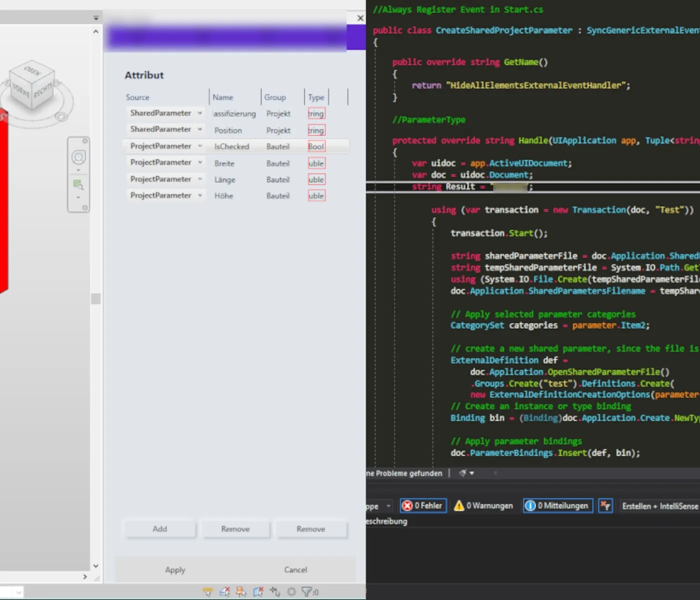Click the RECHTS face of the ViewCube

(43, 91)
